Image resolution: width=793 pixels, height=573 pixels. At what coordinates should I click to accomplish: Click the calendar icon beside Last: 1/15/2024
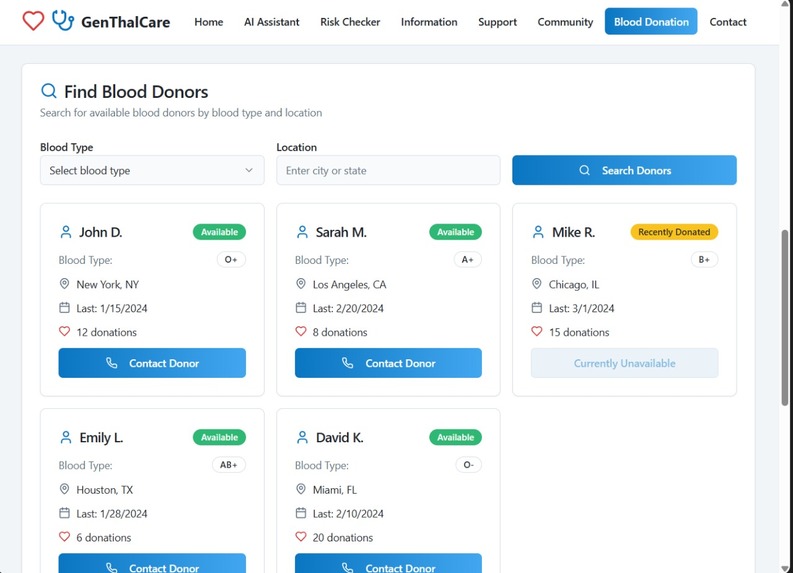click(x=64, y=307)
